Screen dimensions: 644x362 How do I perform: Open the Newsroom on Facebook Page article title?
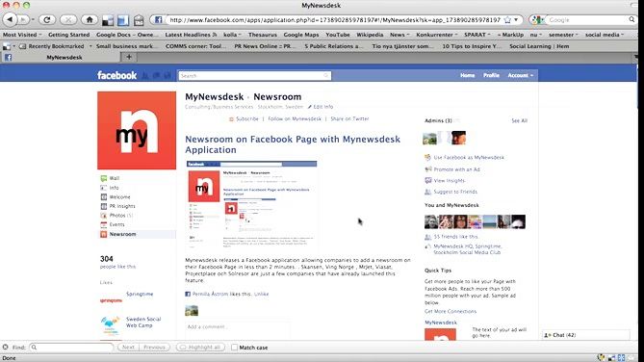point(293,144)
